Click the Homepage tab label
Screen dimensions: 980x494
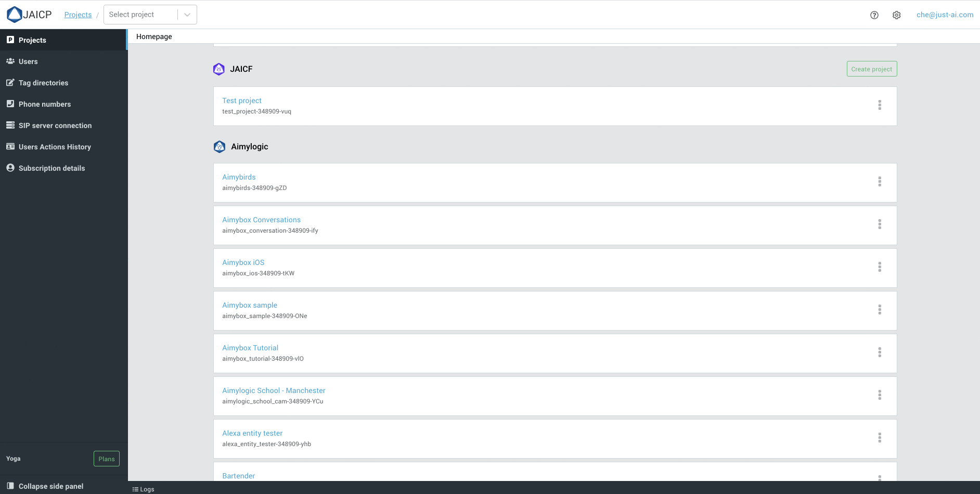click(x=154, y=36)
